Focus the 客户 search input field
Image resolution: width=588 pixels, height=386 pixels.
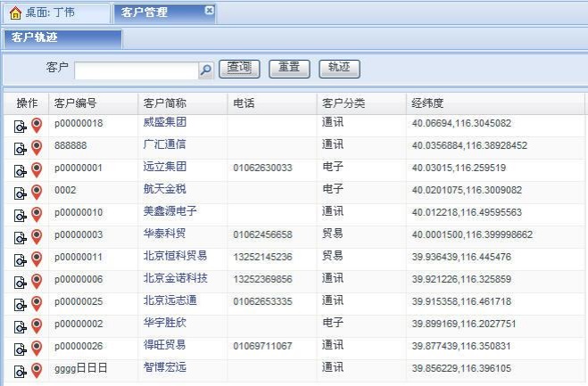click(136, 70)
